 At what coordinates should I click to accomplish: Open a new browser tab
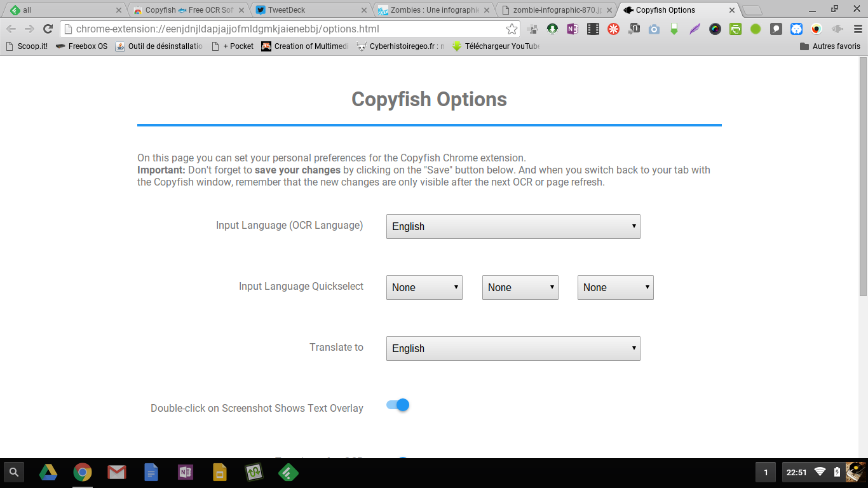752,10
